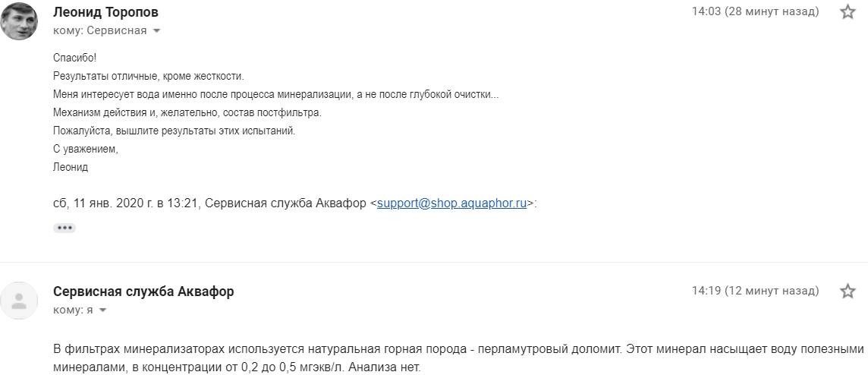Image resolution: width=868 pixels, height=375 pixels.
Task: Expand recipient details arrow beside "кому: я"
Action: (102, 310)
